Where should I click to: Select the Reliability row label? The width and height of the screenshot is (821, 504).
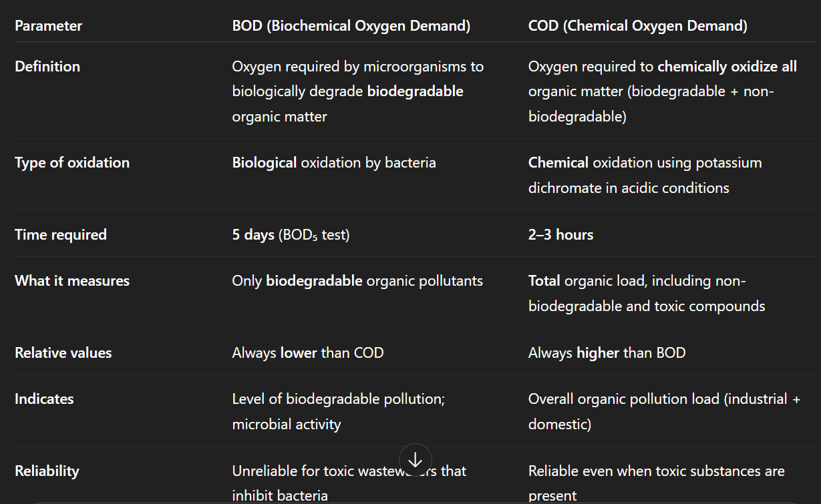click(x=47, y=471)
